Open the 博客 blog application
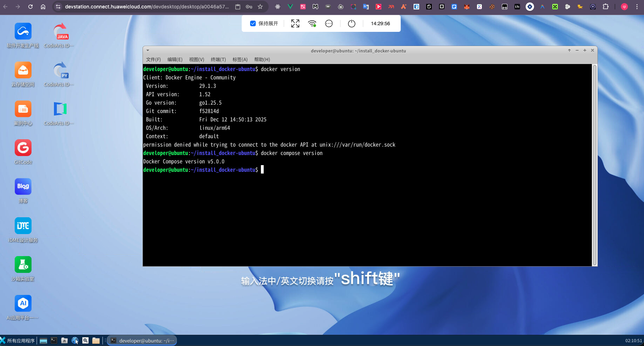644x346 pixels. 23,191
